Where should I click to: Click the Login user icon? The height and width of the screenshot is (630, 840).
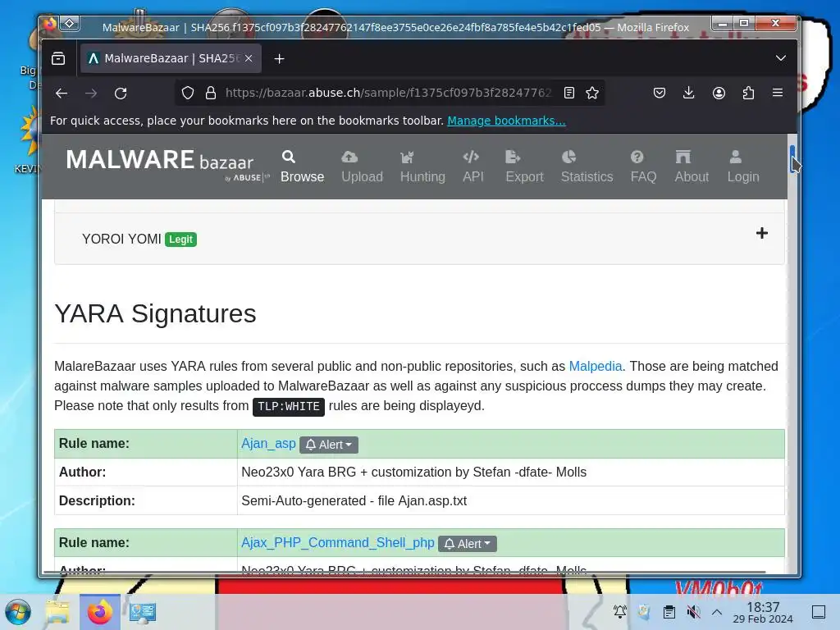click(x=736, y=157)
